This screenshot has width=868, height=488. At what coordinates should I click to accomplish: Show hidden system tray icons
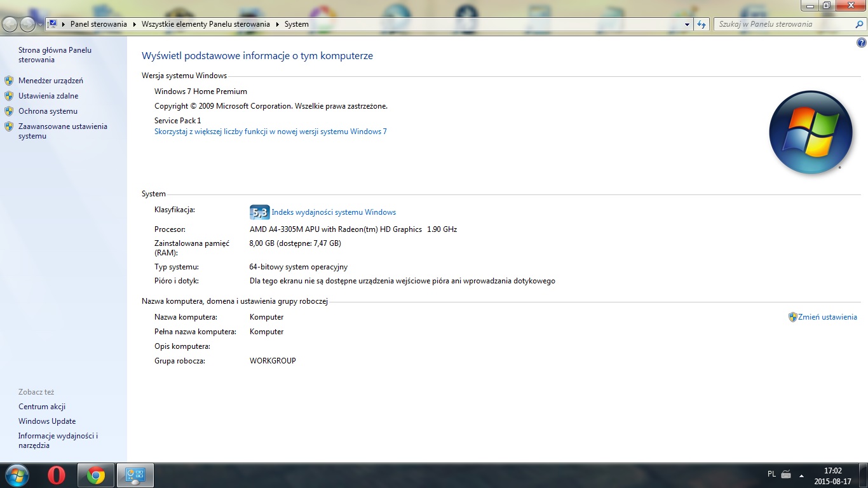coord(801,475)
